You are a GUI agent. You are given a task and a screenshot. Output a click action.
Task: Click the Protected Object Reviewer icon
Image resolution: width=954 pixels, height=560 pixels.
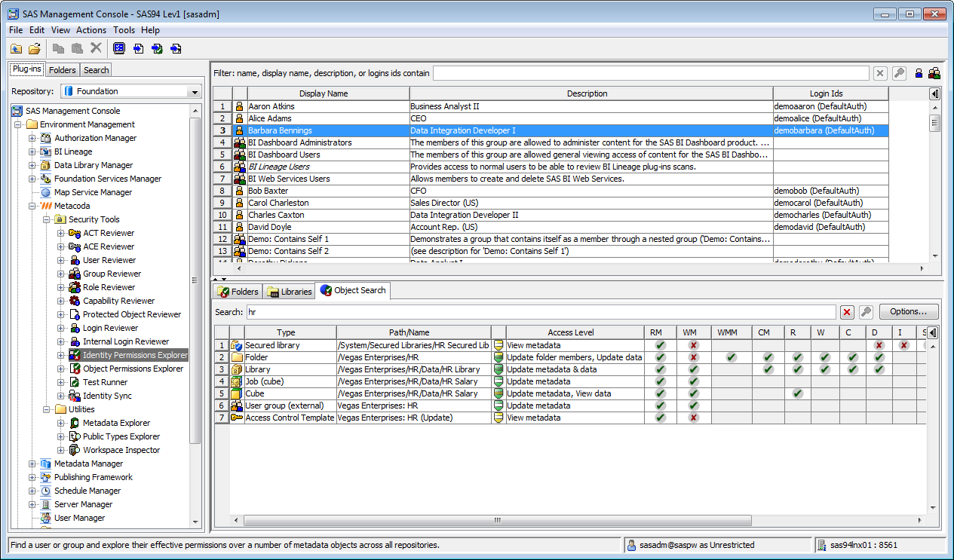[75, 314]
